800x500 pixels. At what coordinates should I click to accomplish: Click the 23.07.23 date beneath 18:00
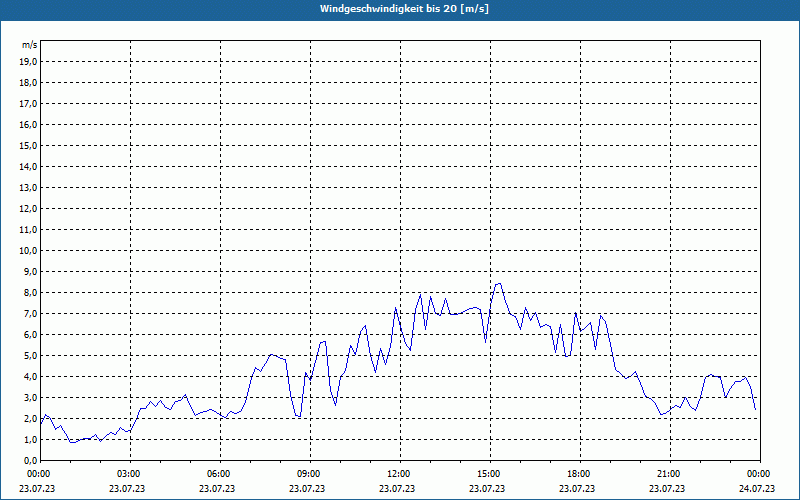[577, 488]
